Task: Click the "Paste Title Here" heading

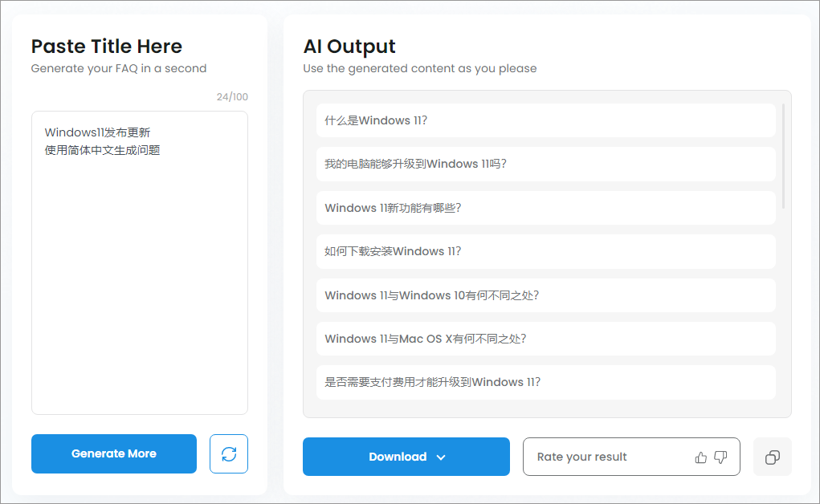Action: [107, 47]
